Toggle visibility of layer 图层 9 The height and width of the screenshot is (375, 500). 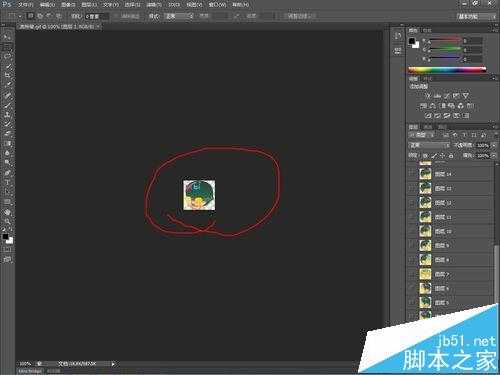[412, 245]
